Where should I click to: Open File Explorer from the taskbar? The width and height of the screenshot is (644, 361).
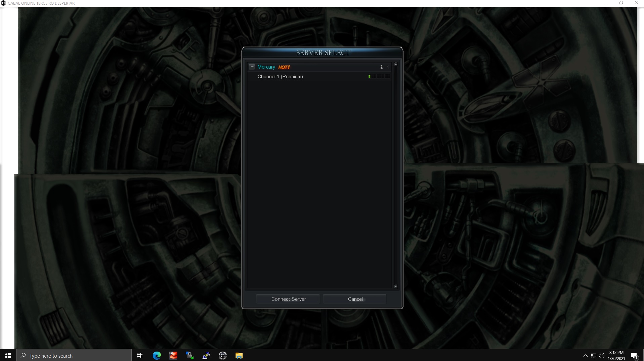tap(239, 355)
